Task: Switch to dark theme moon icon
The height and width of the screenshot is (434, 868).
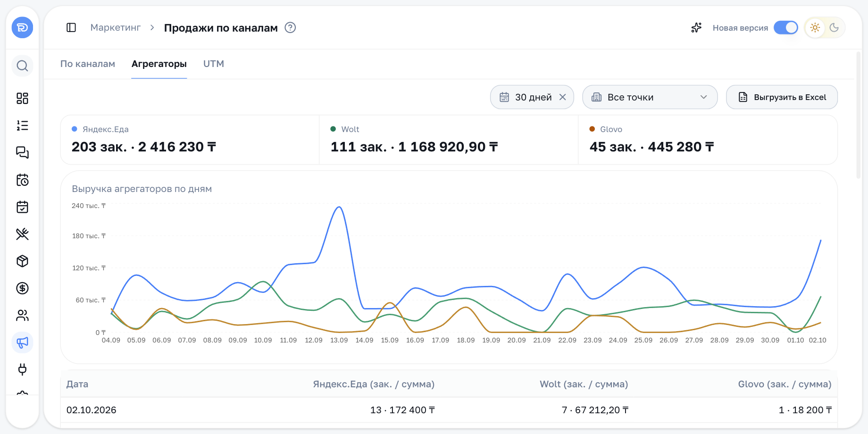Action: (834, 28)
